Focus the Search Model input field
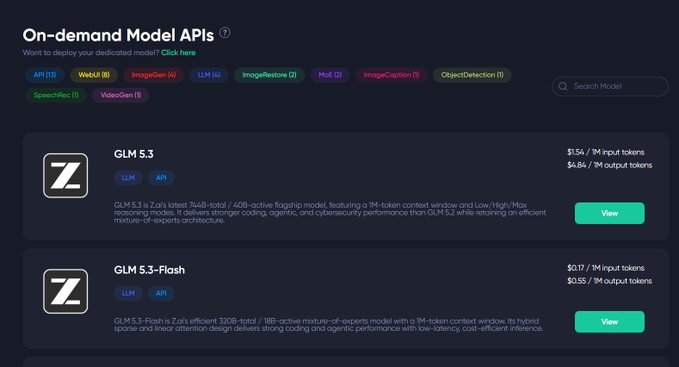 click(x=610, y=87)
